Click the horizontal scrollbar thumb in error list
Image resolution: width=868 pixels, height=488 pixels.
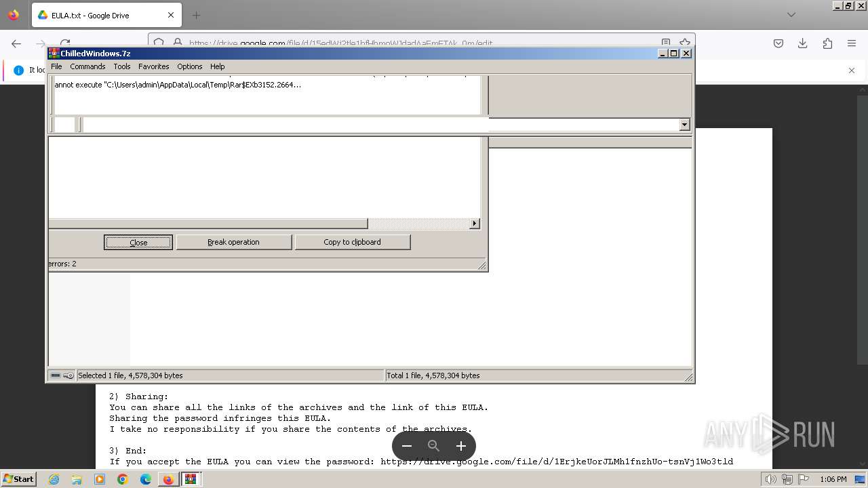208,224
